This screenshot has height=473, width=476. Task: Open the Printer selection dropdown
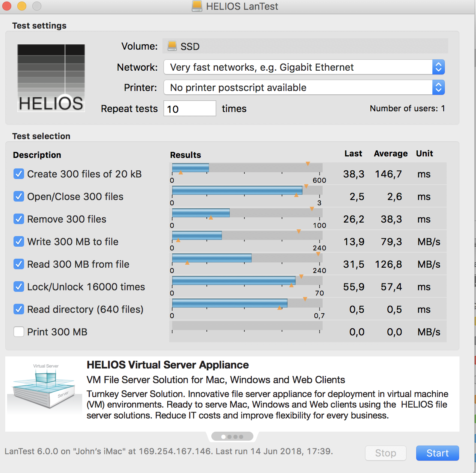pyautogui.click(x=304, y=87)
